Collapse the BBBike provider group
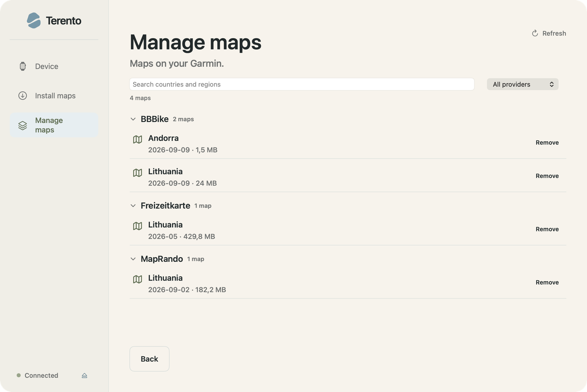 click(133, 119)
